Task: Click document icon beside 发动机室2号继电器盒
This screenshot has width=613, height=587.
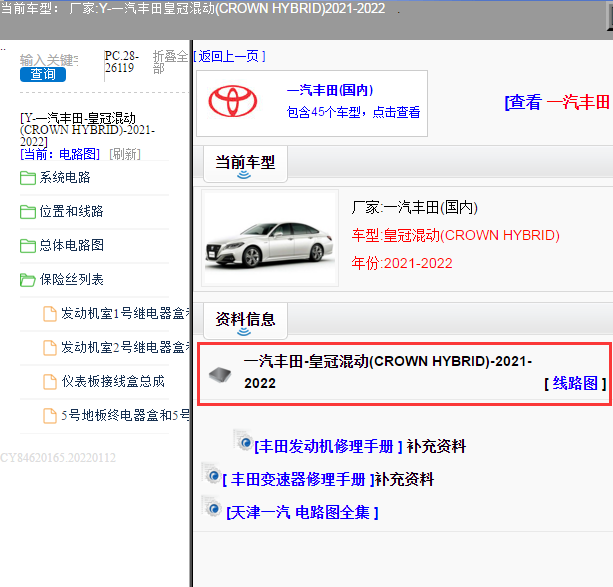Action: click(x=50, y=348)
